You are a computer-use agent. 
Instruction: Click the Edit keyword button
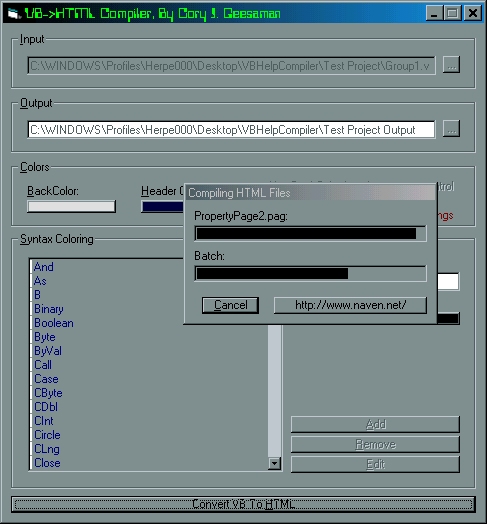pos(375,465)
